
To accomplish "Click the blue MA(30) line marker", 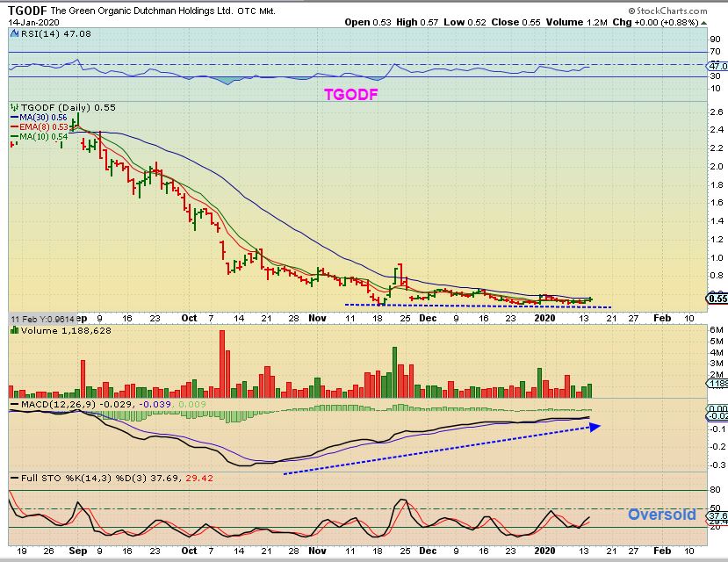I will pos(15,118).
